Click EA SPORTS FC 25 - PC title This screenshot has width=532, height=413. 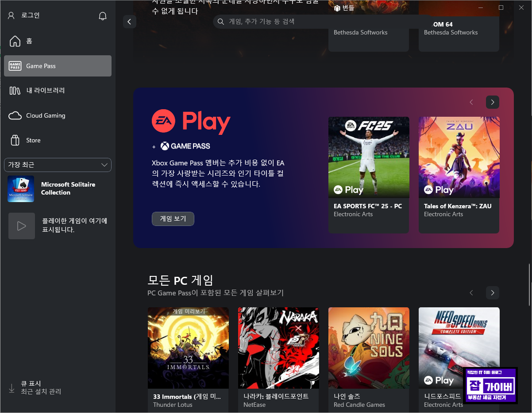pos(368,206)
